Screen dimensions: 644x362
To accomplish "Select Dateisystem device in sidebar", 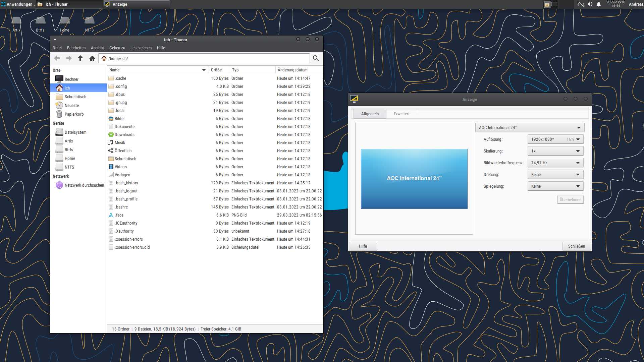I will pyautogui.click(x=75, y=132).
